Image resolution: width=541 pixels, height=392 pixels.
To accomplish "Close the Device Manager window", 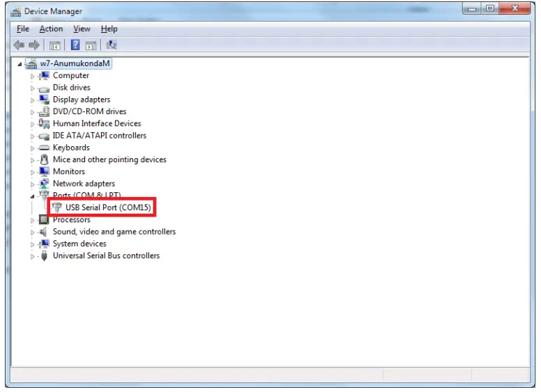I will pyautogui.click(x=515, y=8).
